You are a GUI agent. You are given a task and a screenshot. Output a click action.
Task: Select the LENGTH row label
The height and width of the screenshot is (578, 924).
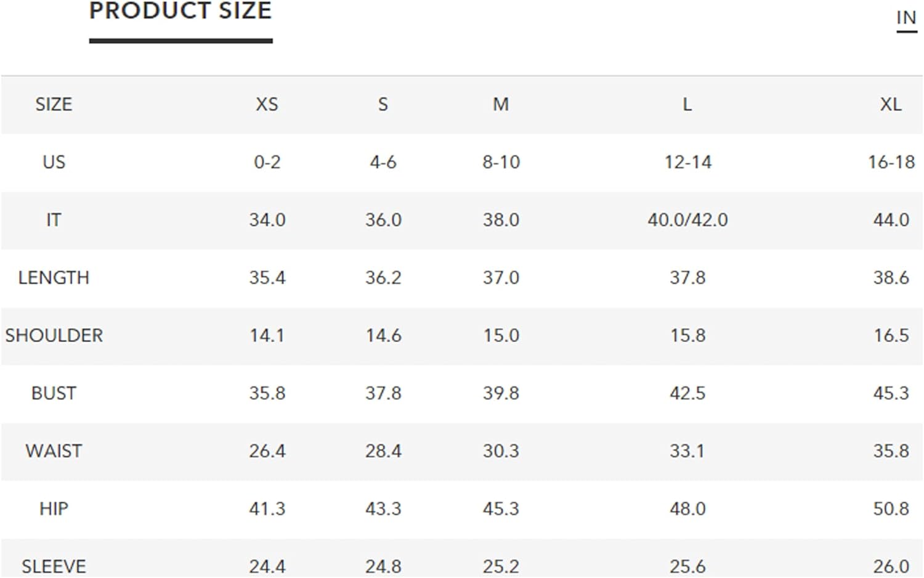[54, 278]
